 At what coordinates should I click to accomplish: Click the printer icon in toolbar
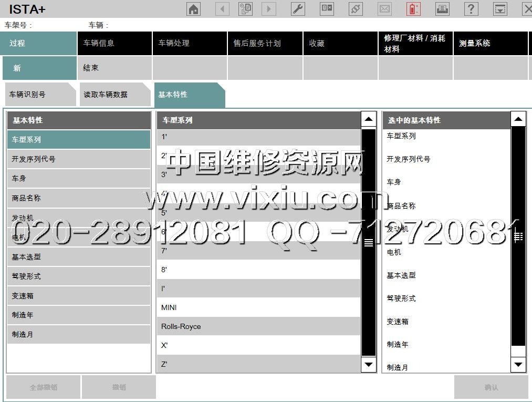click(x=443, y=9)
